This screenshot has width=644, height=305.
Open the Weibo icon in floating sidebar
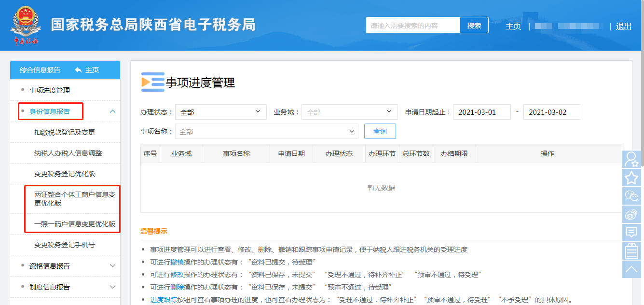click(631, 214)
